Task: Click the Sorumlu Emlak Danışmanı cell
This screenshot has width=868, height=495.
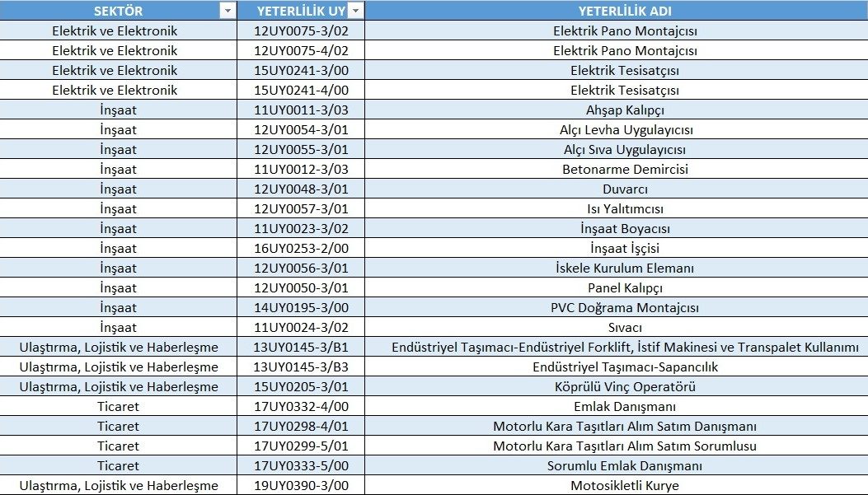Action: tap(624, 466)
